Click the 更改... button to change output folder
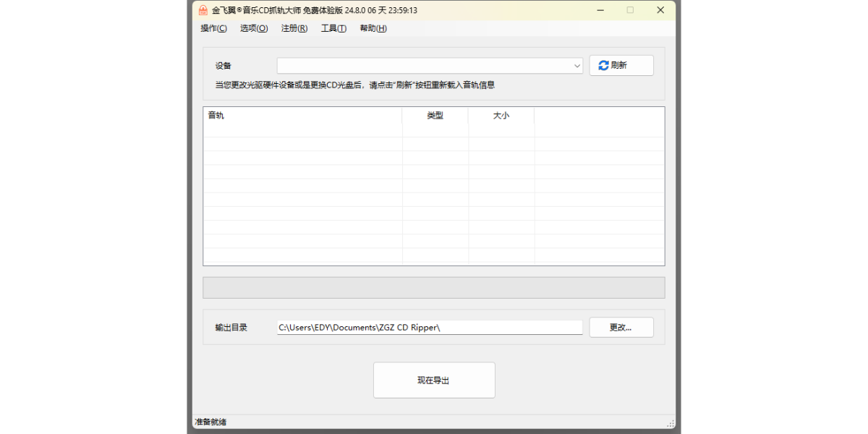Image resolution: width=868 pixels, height=434 pixels. pos(621,327)
